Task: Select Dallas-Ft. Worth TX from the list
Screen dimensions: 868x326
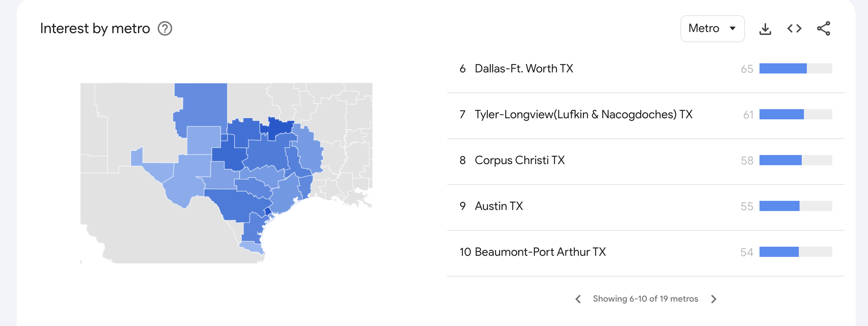Action: point(524,68)
